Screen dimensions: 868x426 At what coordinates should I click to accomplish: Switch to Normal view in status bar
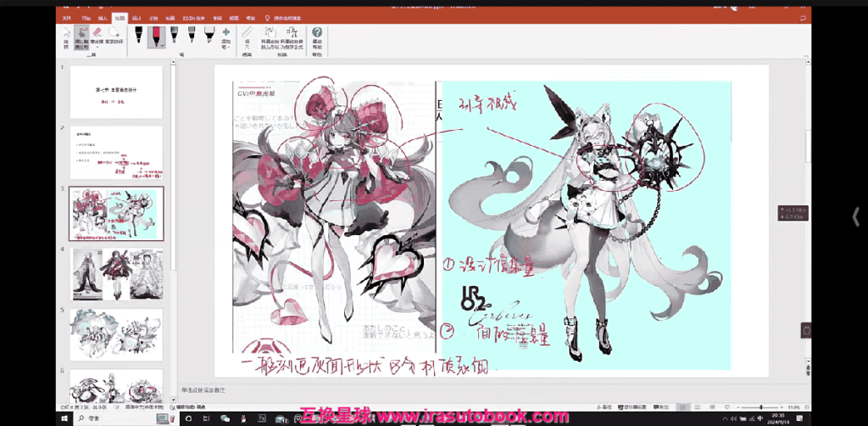point(682,407)
